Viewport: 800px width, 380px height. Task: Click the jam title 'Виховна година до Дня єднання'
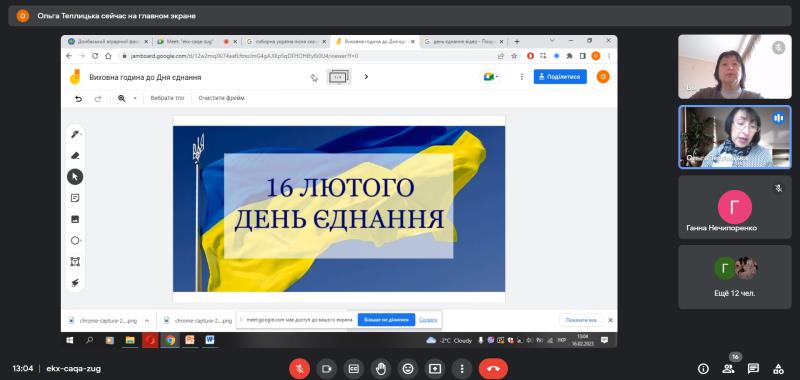[x=145, y=78]
